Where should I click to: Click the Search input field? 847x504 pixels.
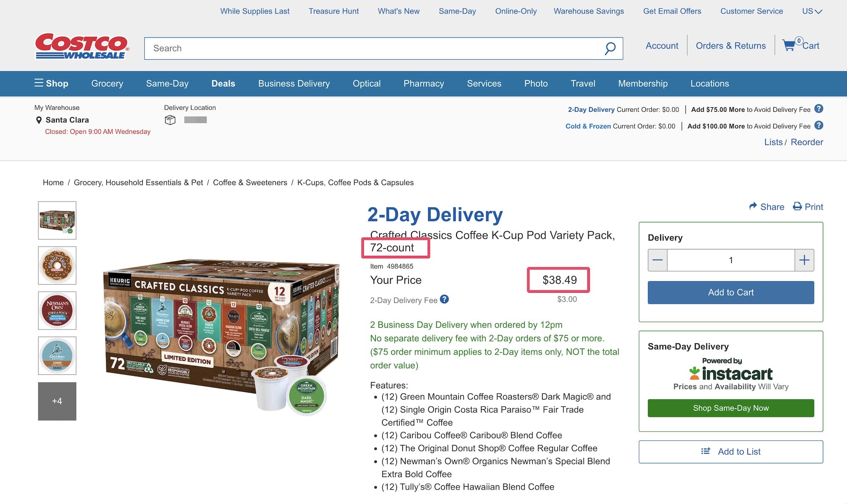(x=373, y=48)
